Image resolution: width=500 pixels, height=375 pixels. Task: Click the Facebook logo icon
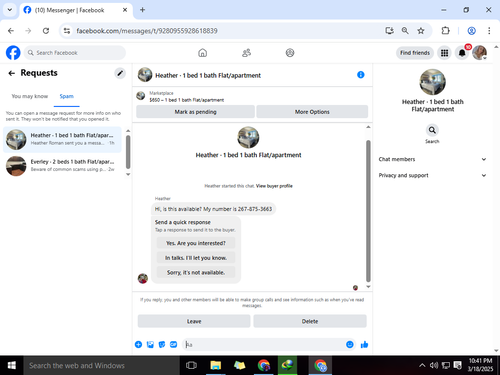click(x=13, y=53)
